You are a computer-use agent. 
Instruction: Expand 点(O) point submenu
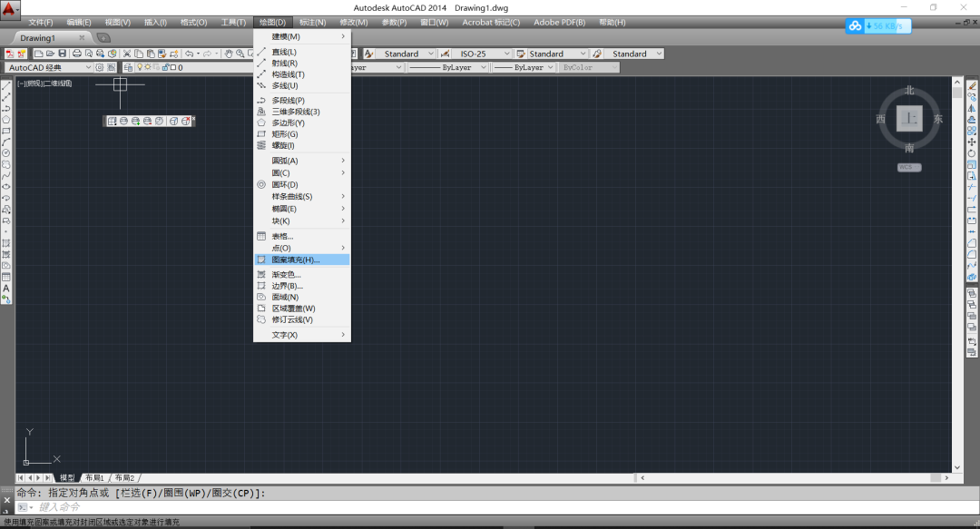coord(302,249)
